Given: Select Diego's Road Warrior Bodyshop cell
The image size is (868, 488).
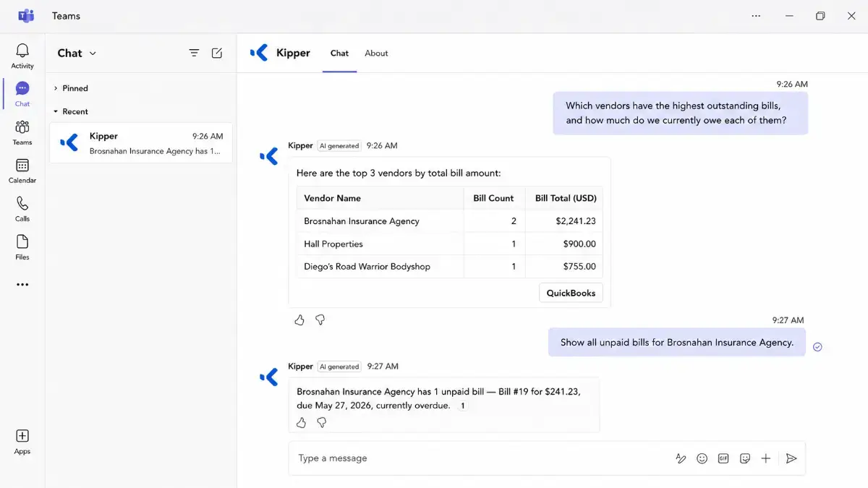Looking at the screenshot, I should click(x=380, y=266).
